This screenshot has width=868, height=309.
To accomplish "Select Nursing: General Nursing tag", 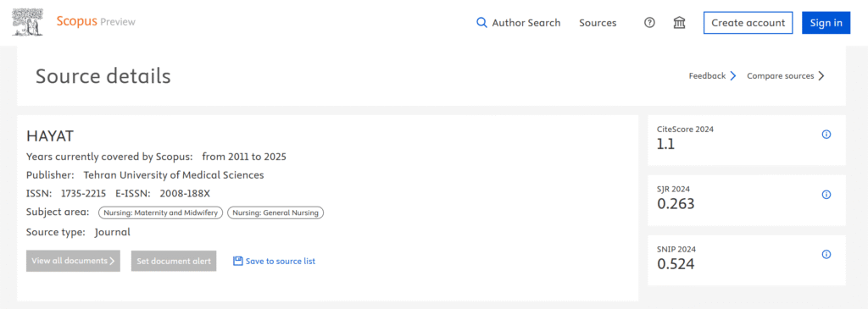I will [x=276, y=212].
